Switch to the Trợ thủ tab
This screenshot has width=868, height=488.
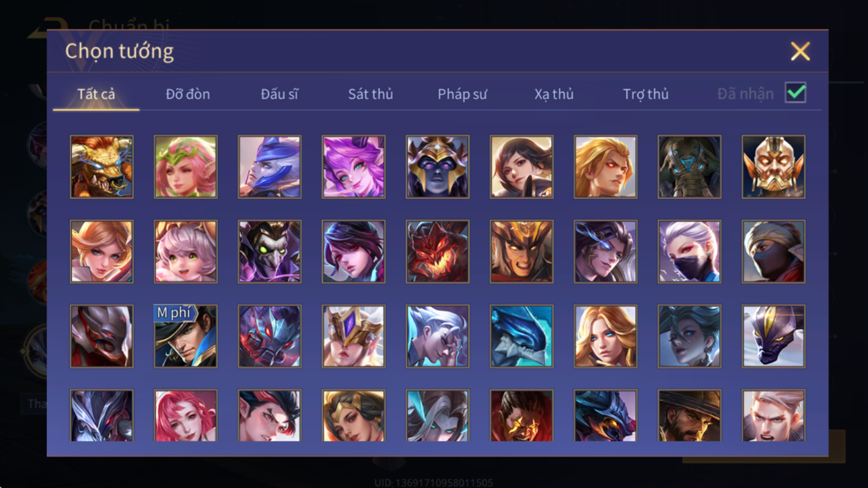[645, 94]
